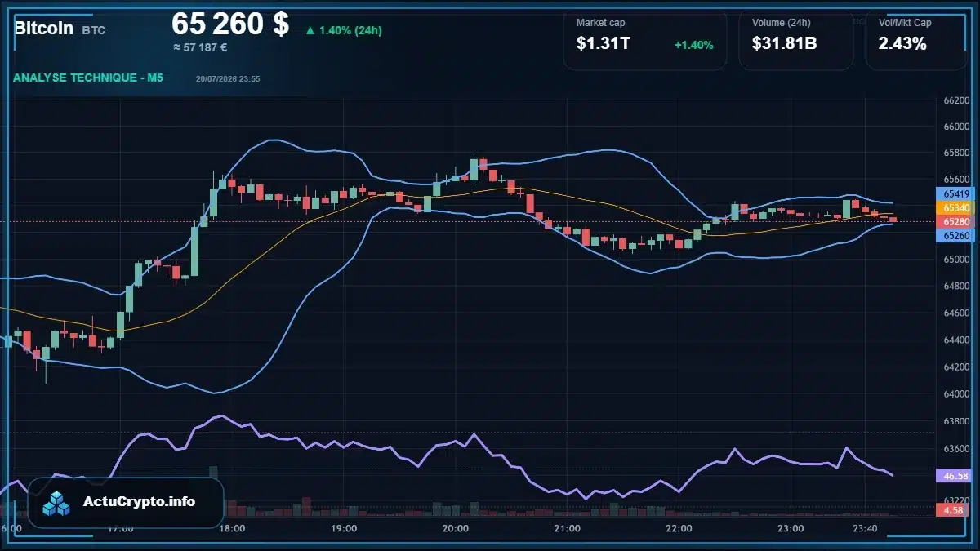The height and width of the screenshot is (551, 980).
Task: Click the 18:00 time axis label
Action: coord(232,528)
